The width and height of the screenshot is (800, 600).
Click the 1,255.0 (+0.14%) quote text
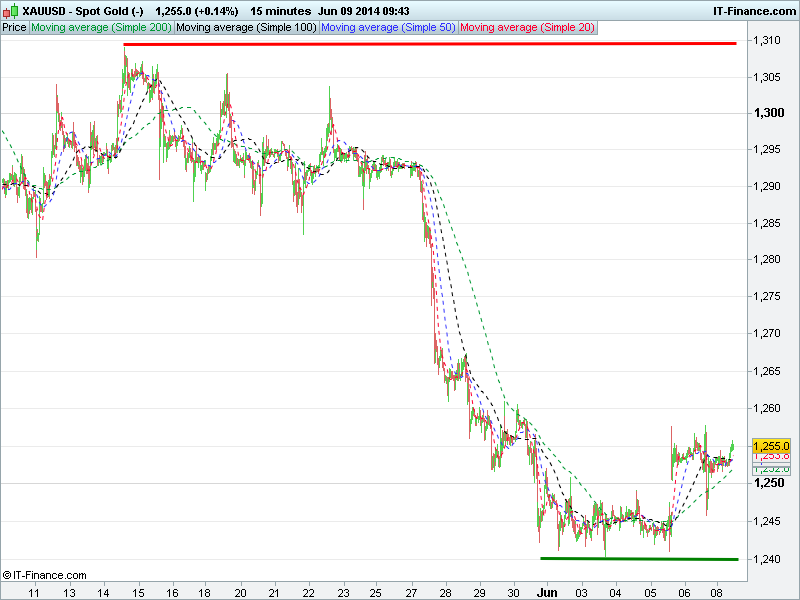point(196,9)
